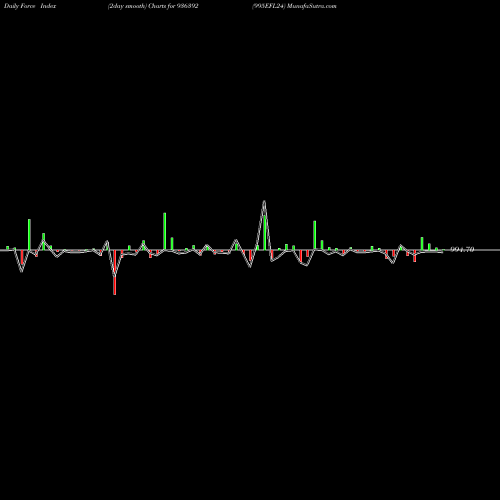Screen dimensions: 500x500
Task: Click the 'Daily Force Index' title text
Action: click(x=30, y=6)
